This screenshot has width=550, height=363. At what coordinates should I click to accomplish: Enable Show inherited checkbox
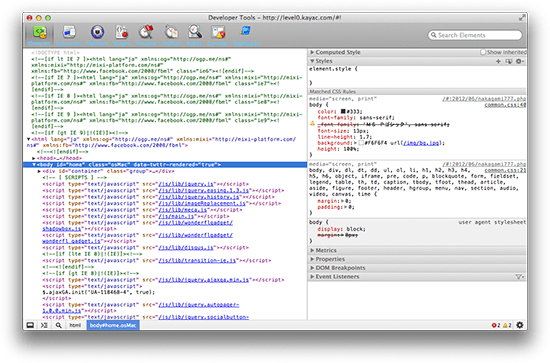click(483, 52)
